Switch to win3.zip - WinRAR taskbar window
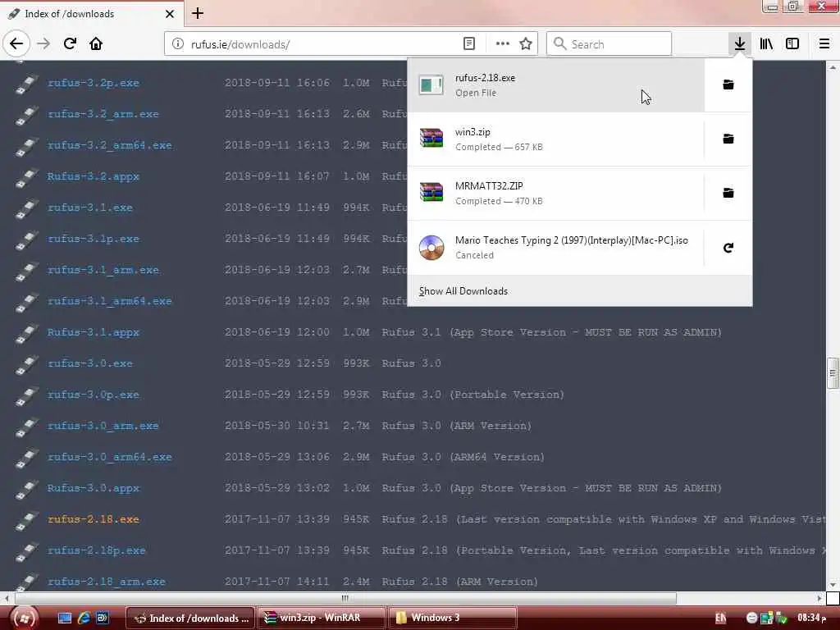 pyautogui.click(x=321, y=618)
